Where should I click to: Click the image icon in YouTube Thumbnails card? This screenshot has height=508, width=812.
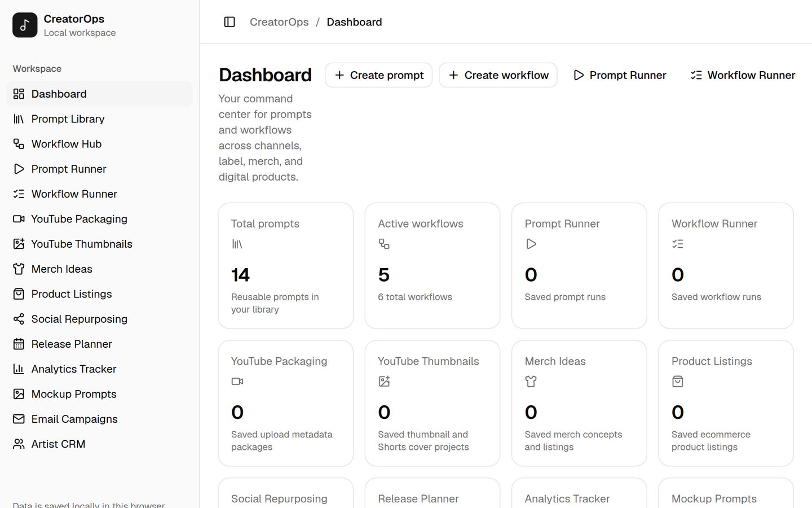point(384,382)
